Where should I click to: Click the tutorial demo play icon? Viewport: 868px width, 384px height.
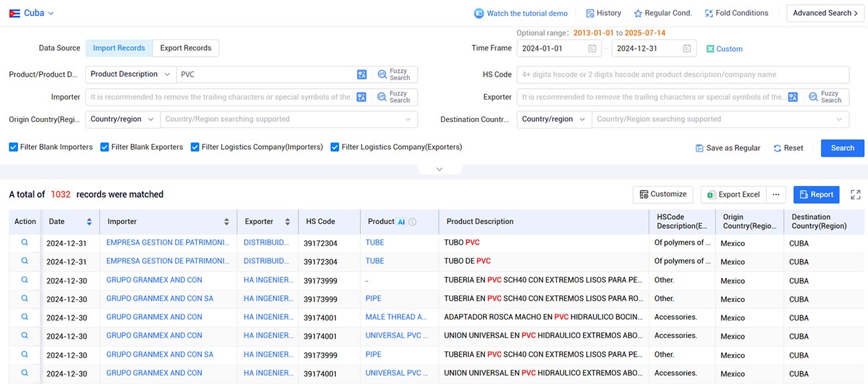click(479, 13)
